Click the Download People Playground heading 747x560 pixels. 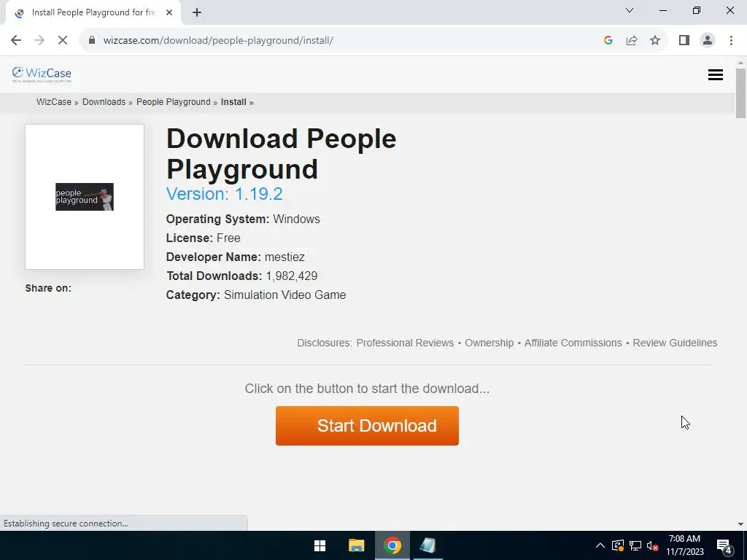281,153
